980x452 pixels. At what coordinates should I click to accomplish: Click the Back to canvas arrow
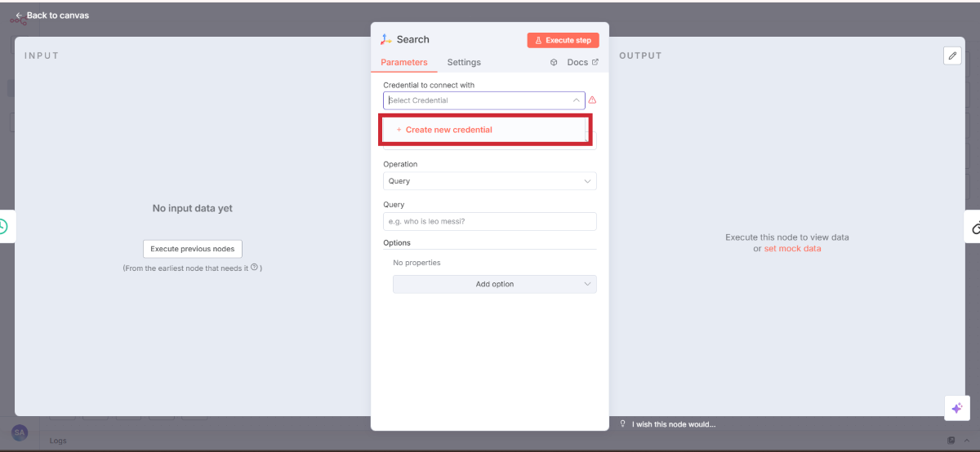[19, 16]
